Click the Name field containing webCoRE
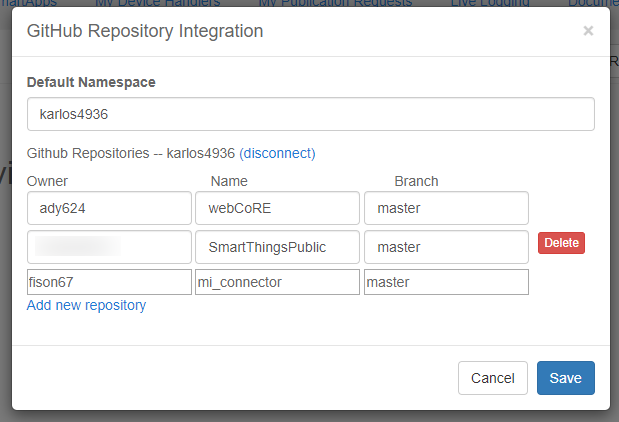The width and height of the screenshot is (619, 422). click(x=278, y=208)
